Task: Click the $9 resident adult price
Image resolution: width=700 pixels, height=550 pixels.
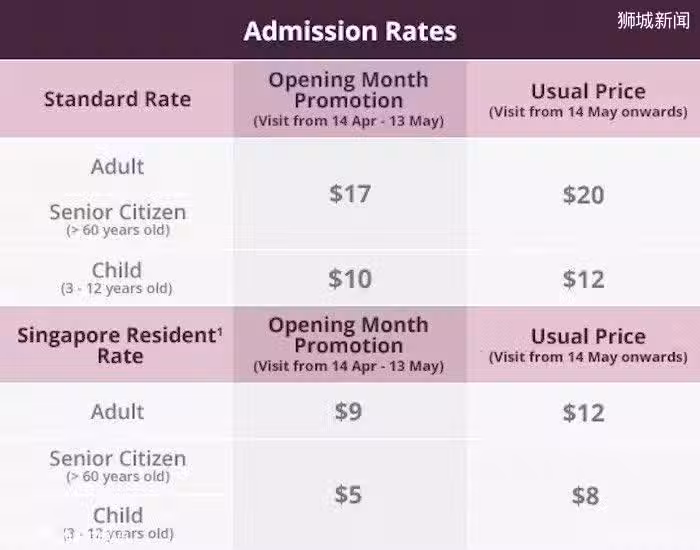Action: coord(348,411)
